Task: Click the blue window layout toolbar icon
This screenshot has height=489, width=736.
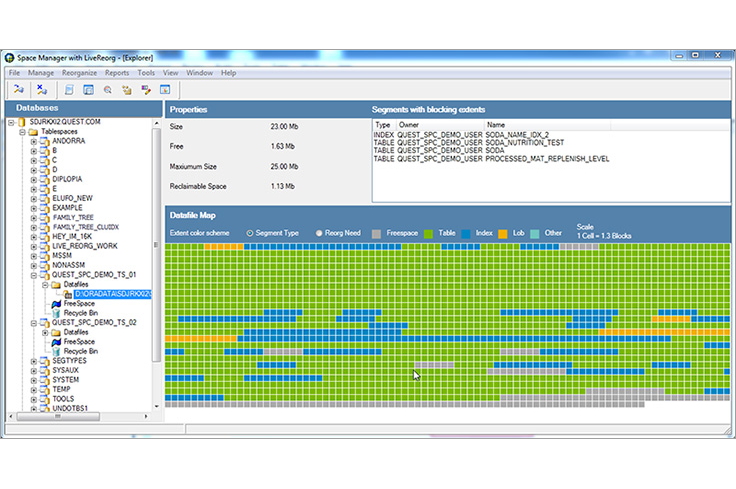Action: coord(88,90)
